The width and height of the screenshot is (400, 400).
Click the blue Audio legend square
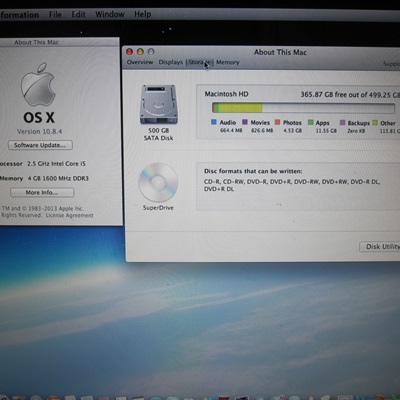click(214, 122)
